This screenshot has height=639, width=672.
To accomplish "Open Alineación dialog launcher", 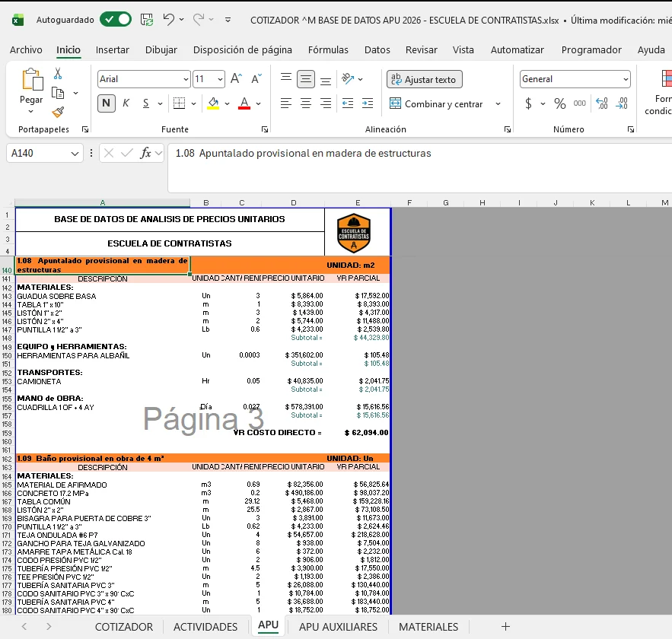I will coord(508,129).
